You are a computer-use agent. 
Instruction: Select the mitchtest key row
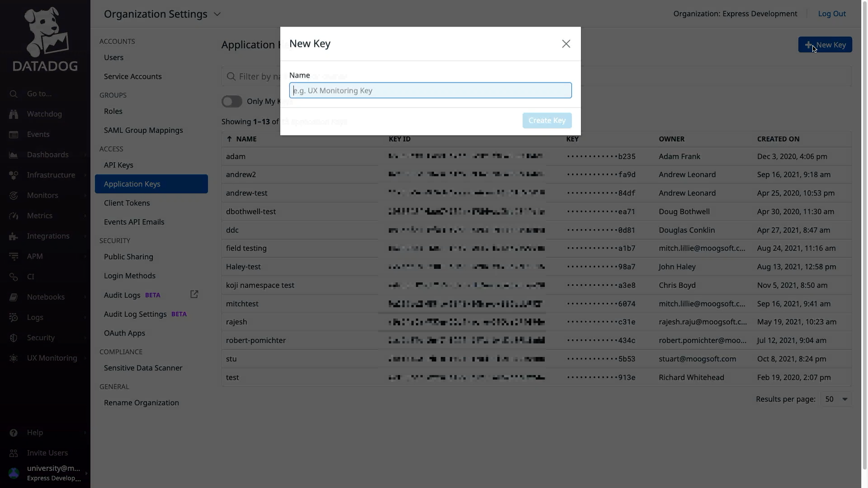click(x=537, y=304)
